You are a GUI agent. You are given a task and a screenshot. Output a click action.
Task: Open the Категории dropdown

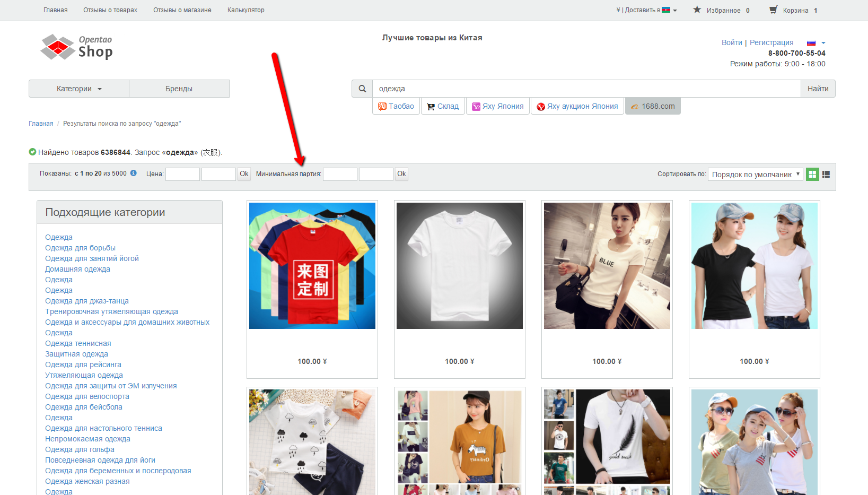pyautogui.click(x=79, y=89)
